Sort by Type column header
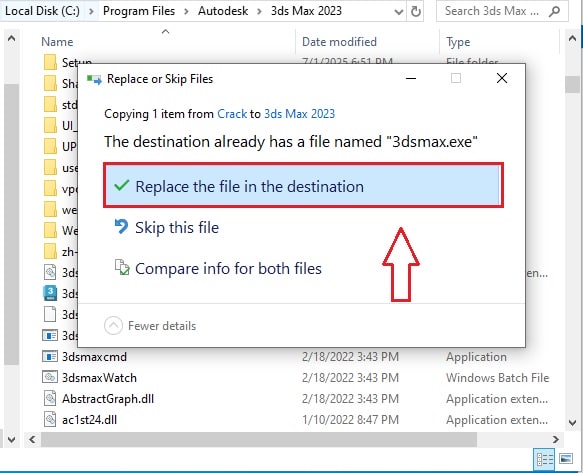583x473 pixels. pos(458,42)
